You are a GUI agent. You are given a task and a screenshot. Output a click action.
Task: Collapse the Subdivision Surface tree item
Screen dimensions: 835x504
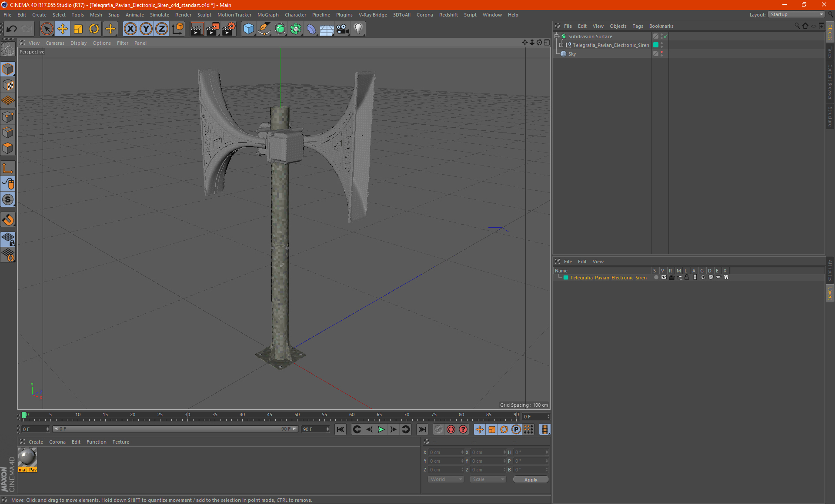[557, 36]
